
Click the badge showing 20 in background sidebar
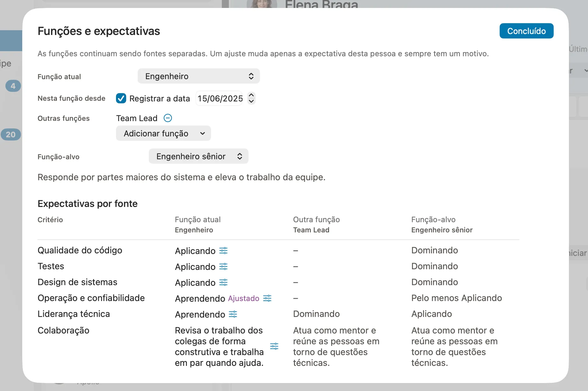pos(10,134)
